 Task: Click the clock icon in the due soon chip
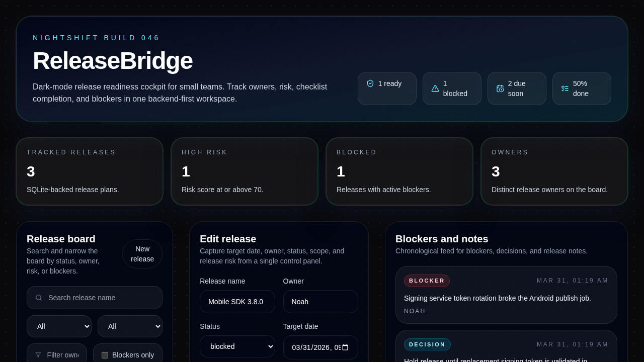(x=500, y=88)
